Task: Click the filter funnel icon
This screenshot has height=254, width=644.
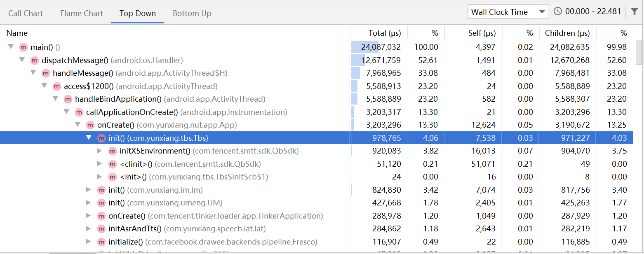Action: pos(635,12)
